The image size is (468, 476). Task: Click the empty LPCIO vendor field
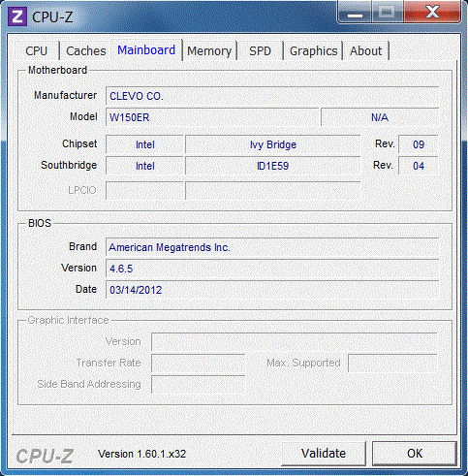[144, 190]
